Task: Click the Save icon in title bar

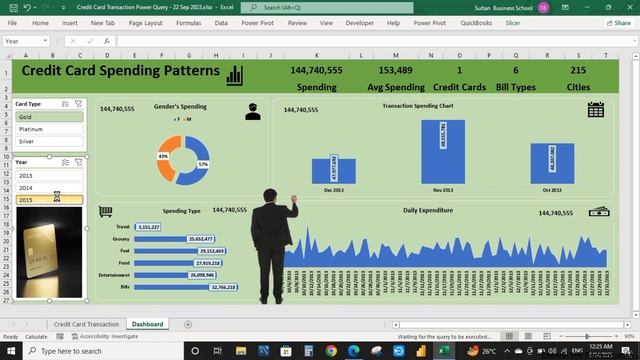Action: (13, 7)
